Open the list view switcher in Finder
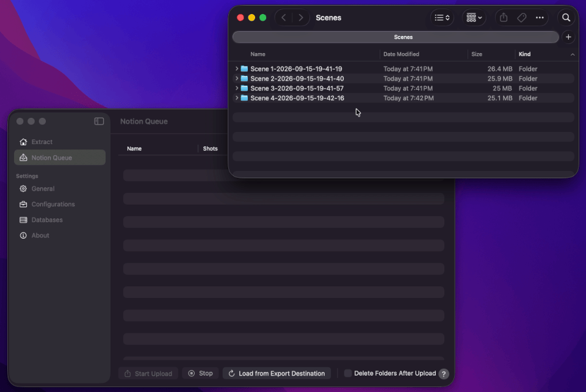This screenshot has height=392, width=586. [x=442, y=18]
